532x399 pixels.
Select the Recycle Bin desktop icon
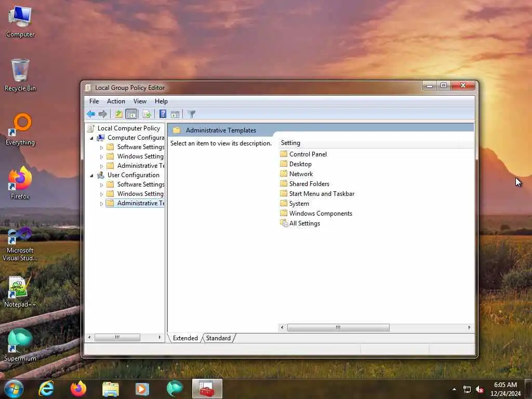pos(20,75)
